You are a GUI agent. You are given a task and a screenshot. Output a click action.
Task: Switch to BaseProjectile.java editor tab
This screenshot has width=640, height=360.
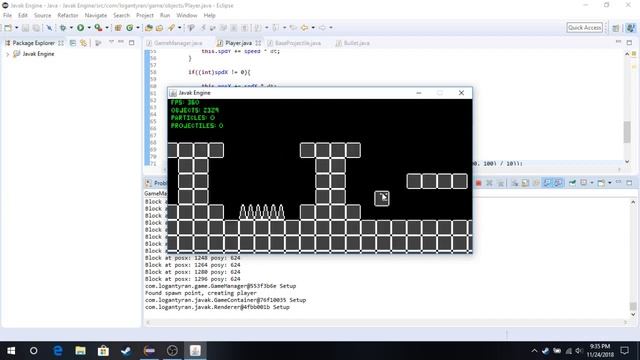(x=294, y=43)
